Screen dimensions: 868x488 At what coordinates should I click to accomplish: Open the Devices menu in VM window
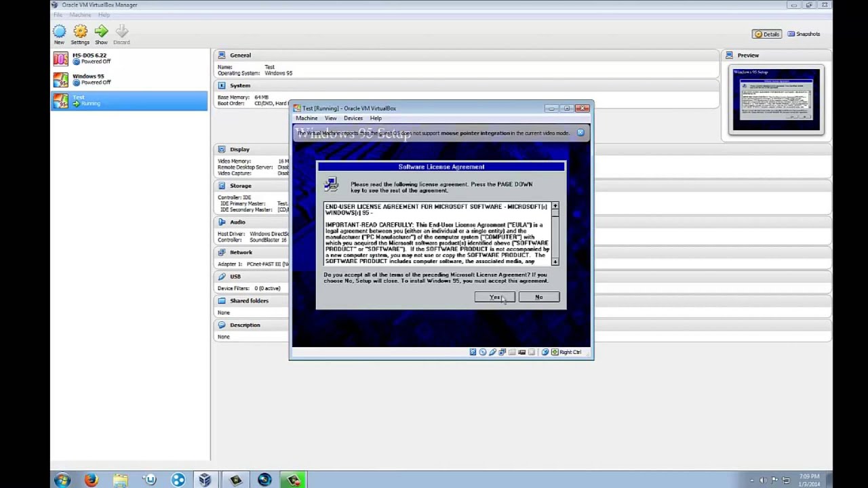click(x=353, y=118)
